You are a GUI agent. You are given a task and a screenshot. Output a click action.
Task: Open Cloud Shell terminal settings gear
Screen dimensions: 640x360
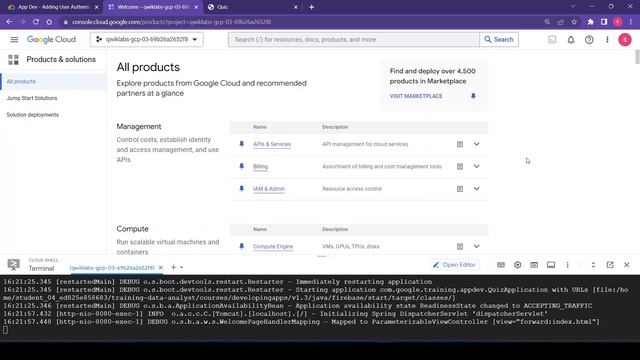pyautogui.click(x=517, y=265)
